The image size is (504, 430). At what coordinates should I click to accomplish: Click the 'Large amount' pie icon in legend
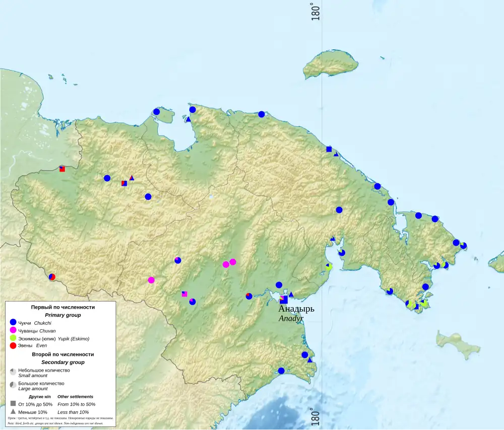tap(13, 384)
